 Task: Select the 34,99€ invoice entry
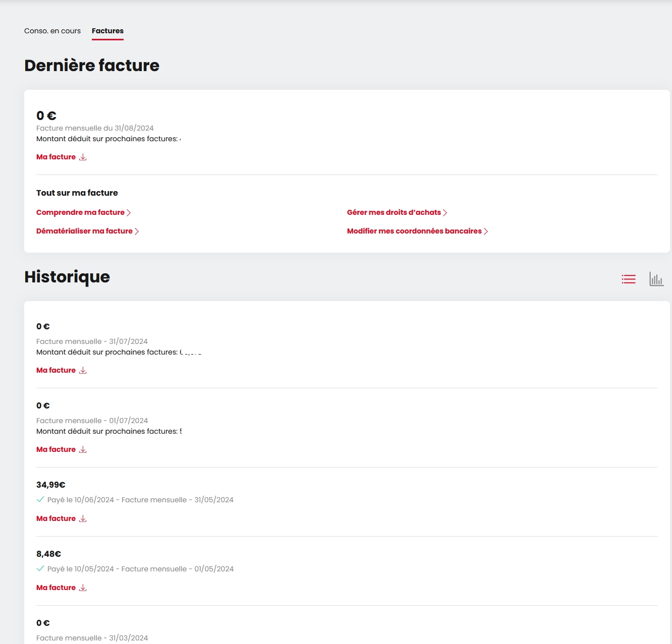pyautogui.click(x=49, y=485)
